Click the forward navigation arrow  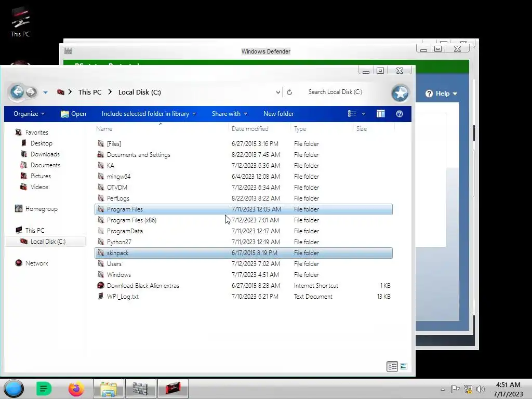pyautogui.click(x=31, y=92)
